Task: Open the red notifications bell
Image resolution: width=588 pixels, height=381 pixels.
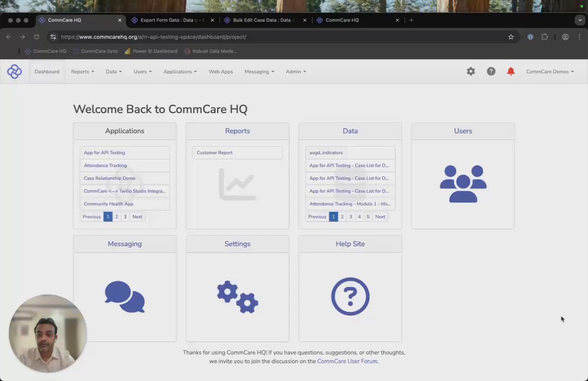Action: 511,71
